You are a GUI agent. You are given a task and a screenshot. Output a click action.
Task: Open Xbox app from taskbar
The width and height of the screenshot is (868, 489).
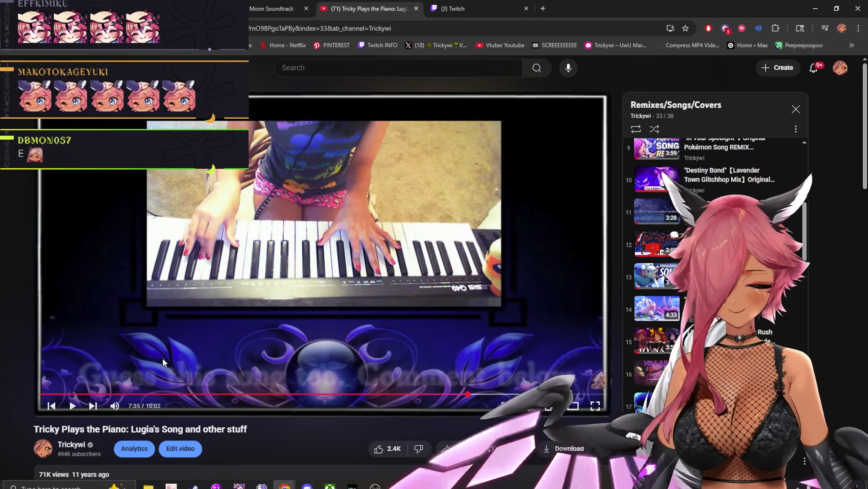coord(329,486)
